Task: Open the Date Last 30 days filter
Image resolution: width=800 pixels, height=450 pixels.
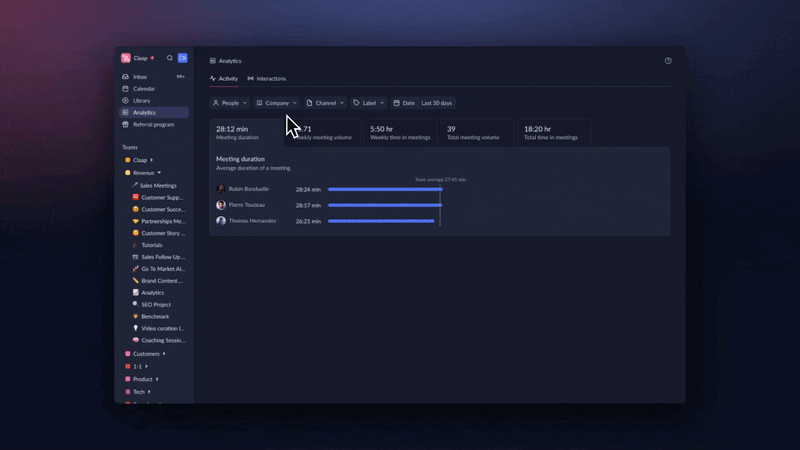Action: click(423, 103)
